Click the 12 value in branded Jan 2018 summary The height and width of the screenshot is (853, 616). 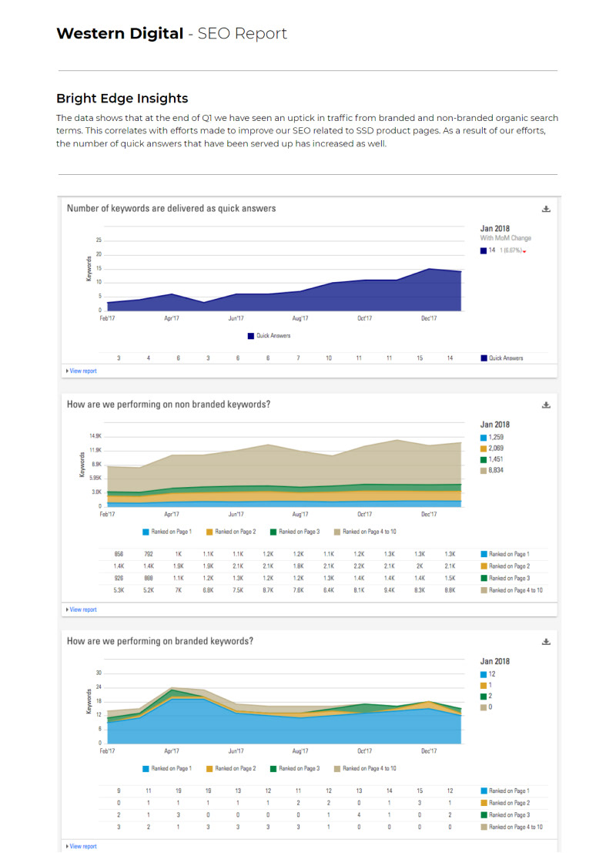coord(492,674)
